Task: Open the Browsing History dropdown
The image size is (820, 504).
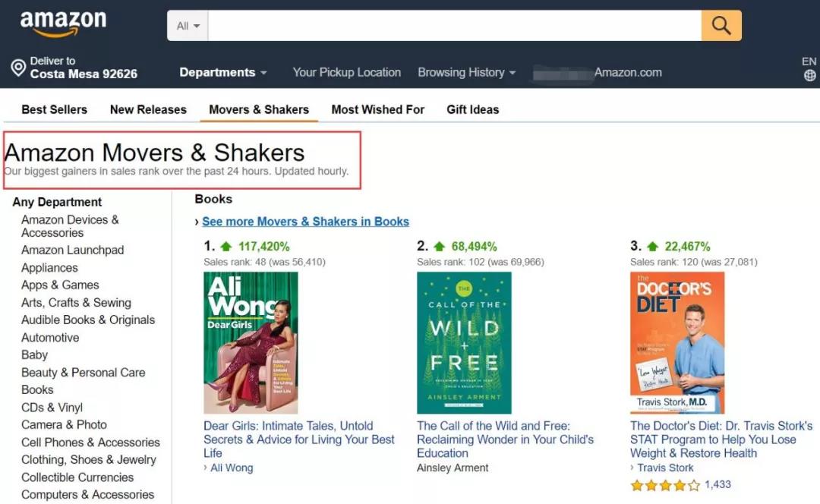Action: click(466, 72)
